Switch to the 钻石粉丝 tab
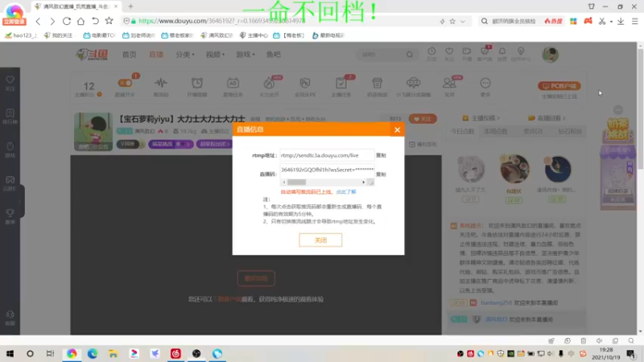 click(x=570, y=131)
